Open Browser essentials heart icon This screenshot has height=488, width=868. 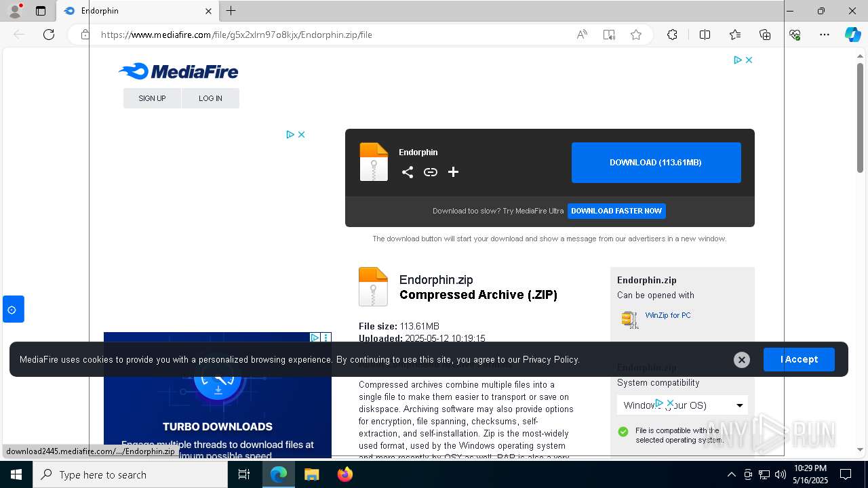(795, 35)
